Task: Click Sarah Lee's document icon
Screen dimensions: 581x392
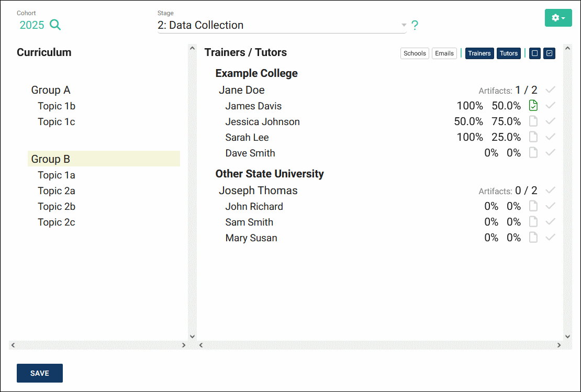Action: click(533, 137)
